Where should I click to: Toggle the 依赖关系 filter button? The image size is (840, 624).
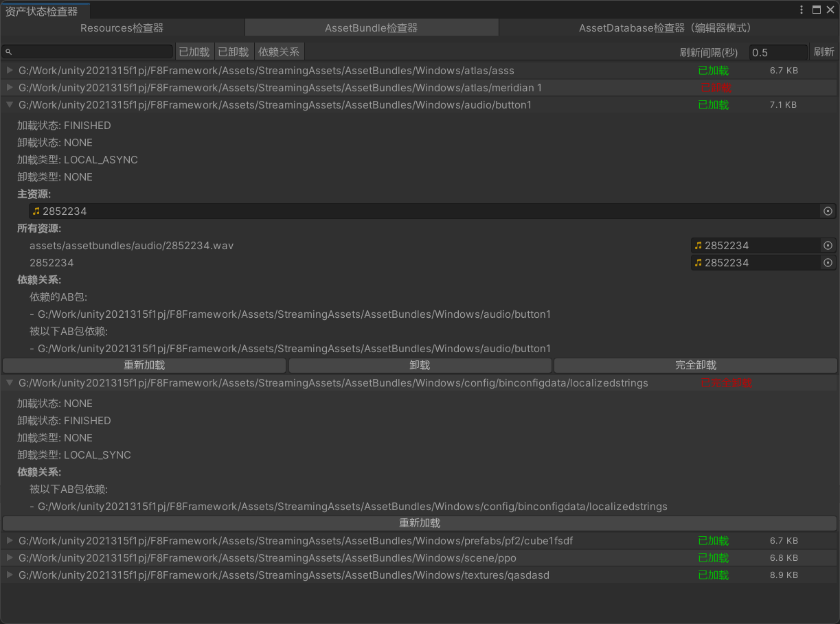[x=279, y=52]
